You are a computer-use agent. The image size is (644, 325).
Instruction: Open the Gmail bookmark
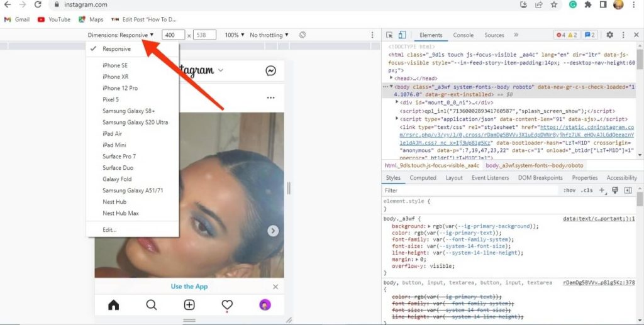(x=17, y=19)
